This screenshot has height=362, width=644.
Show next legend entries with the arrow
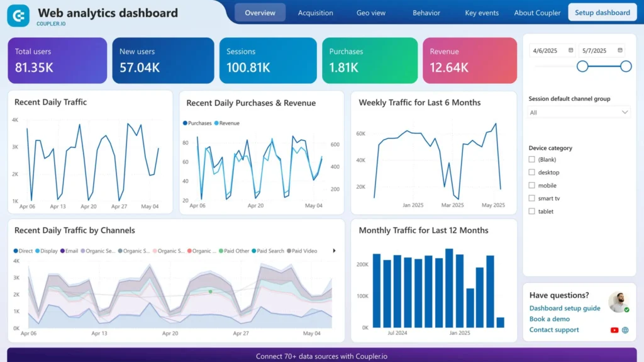coord(334,251)
